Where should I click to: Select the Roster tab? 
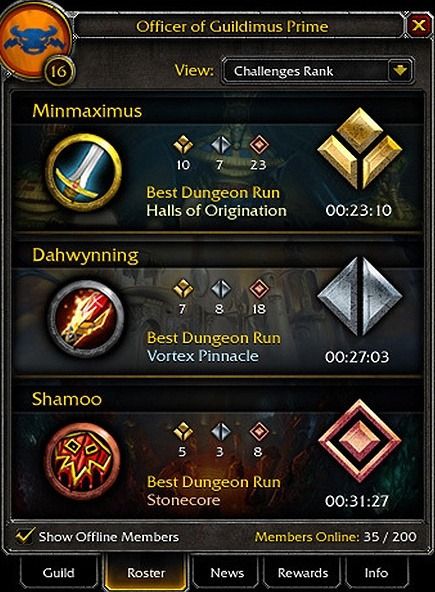(146, 573)
